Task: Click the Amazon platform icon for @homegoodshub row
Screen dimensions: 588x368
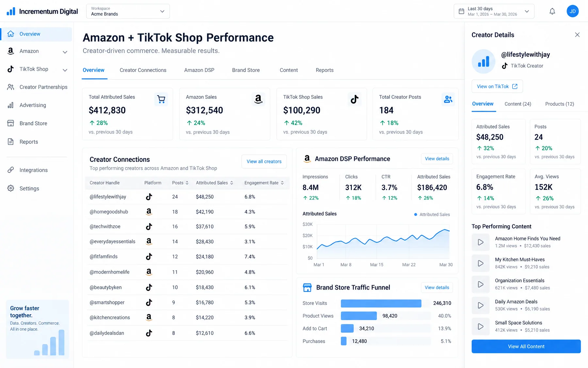Action: 149,212
